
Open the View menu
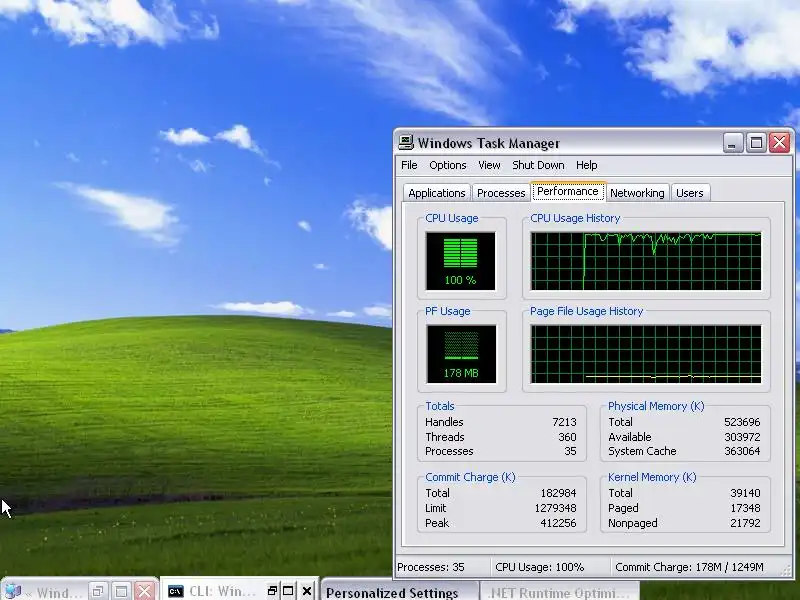pyautogui.click(x=489, y=165)
